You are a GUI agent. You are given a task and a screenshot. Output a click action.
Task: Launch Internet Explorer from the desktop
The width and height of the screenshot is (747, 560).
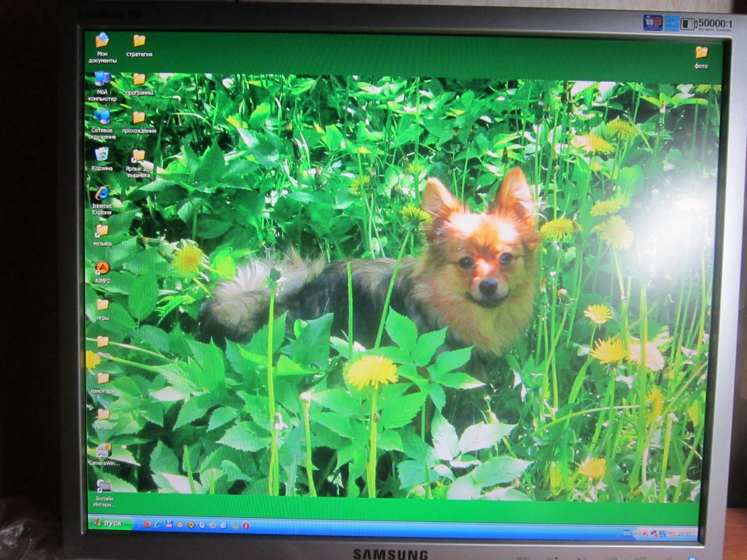(x=102, y=194)
